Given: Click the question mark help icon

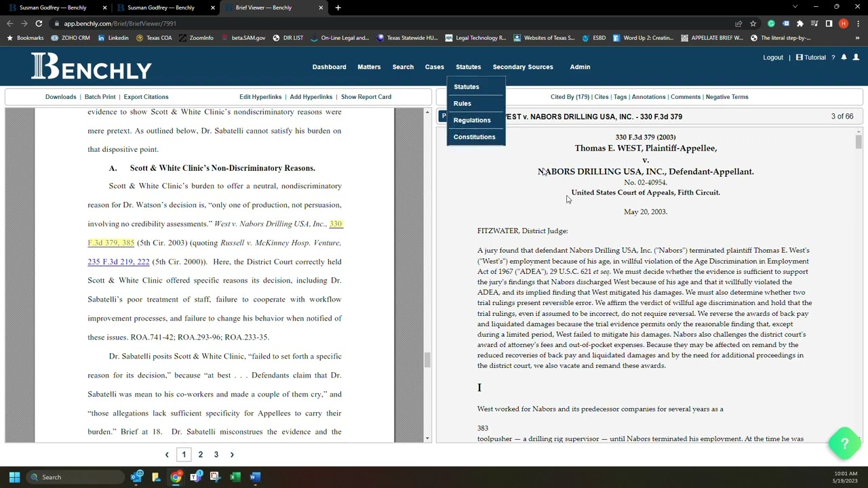Looking at the screenshot, I should pos(833,58).
